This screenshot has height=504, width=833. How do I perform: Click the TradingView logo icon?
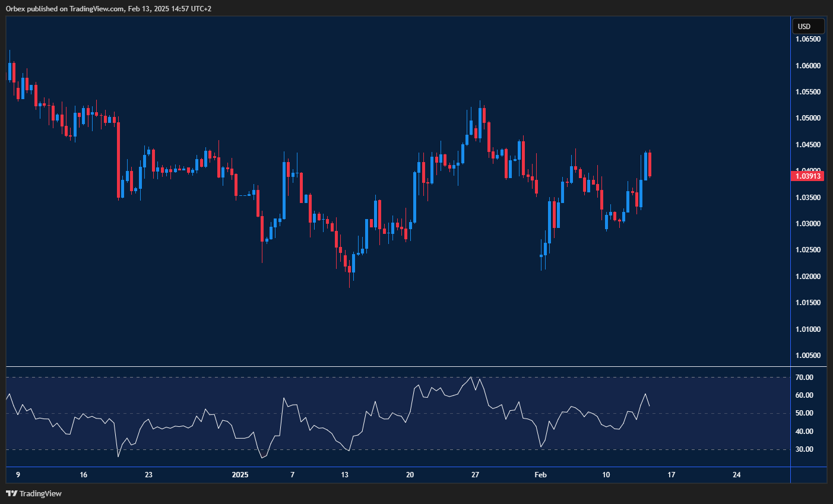13,493
